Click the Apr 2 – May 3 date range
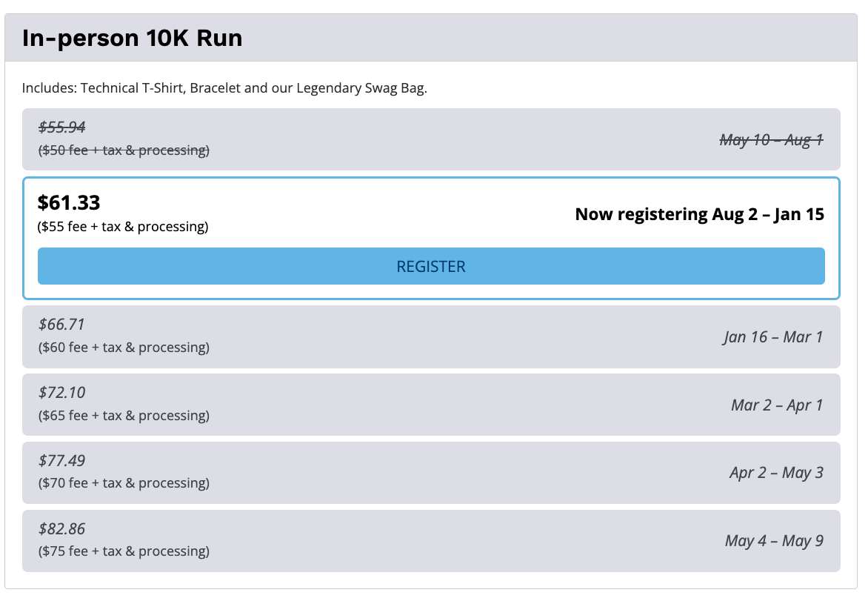 (775, 473)
